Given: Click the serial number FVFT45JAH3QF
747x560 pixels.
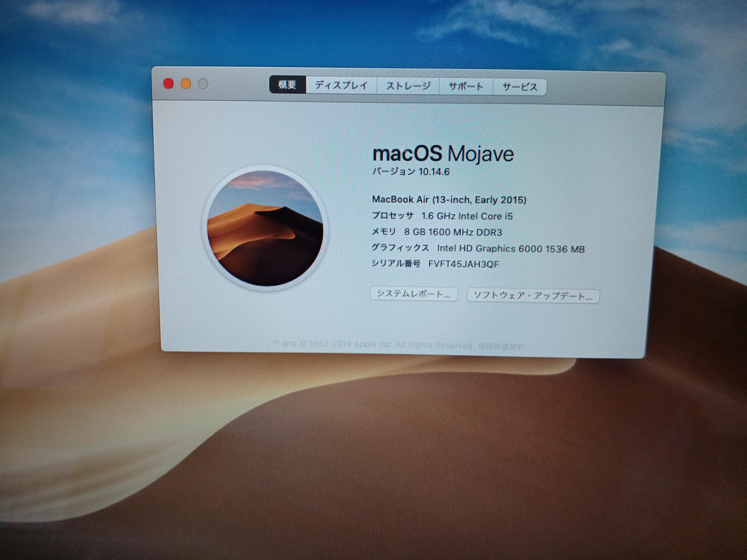Looking at the screenshot, I should coord(464,264).
